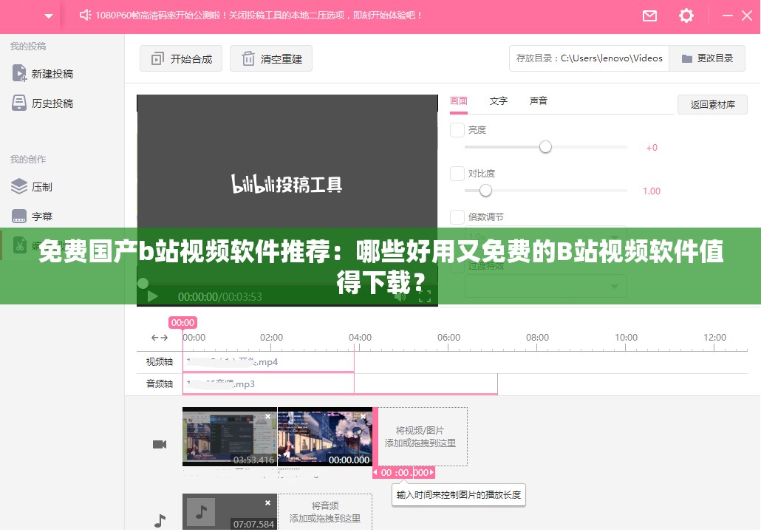
Task: Open the 字幕 (subtitles) tool
Action: pos(18,216)
